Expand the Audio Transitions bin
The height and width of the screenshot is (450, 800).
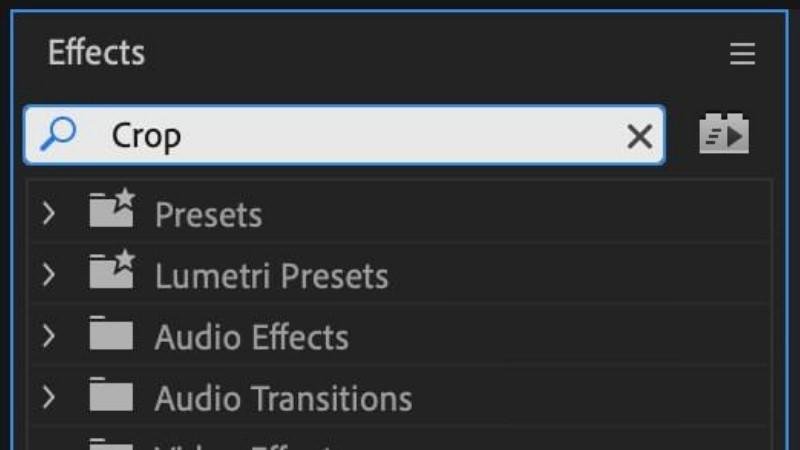point(49,398)
